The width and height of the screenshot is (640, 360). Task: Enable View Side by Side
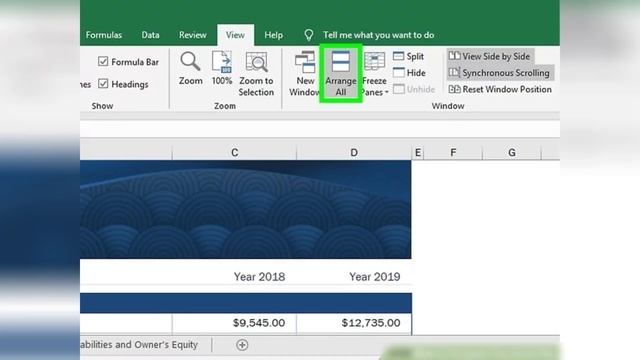(489, 56)
